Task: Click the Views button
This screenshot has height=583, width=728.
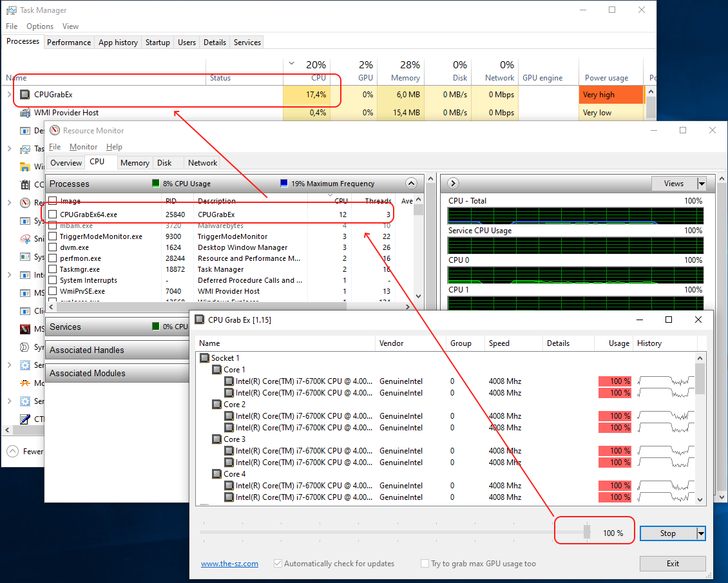Action: (x=674, y=184)
